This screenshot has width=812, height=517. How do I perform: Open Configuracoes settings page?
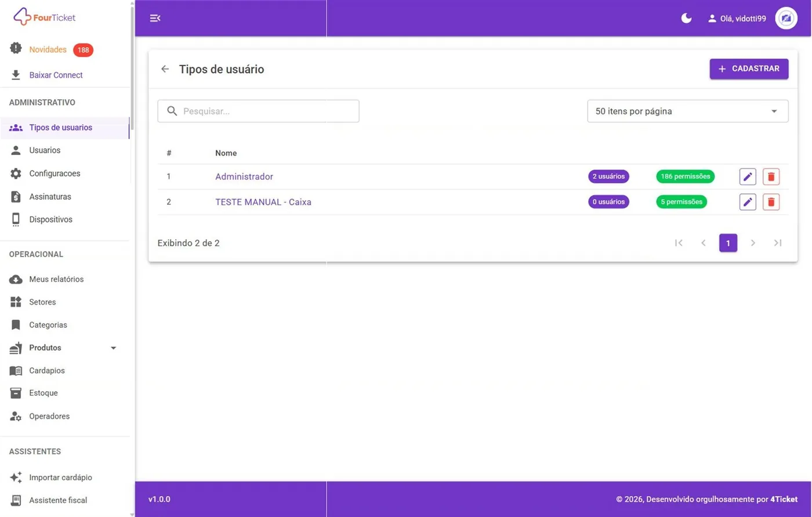55,173
